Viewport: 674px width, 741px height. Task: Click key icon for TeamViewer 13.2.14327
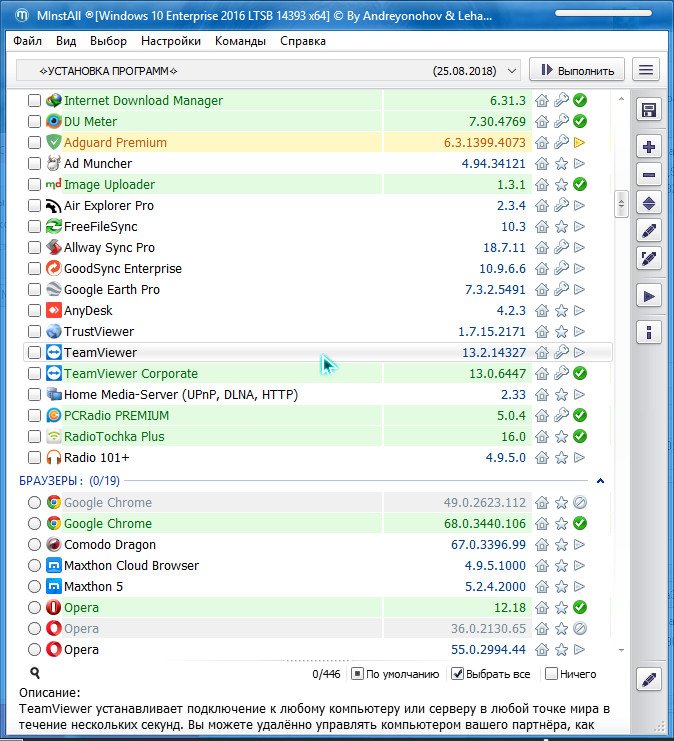coord(561,353)
